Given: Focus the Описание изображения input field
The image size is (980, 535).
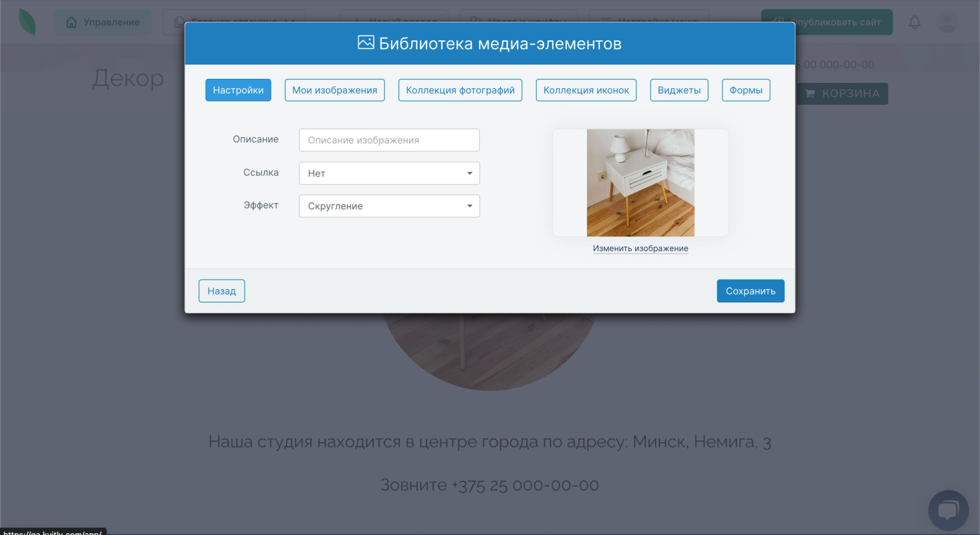Looking at the screenshot, I should tap(390, 140).
